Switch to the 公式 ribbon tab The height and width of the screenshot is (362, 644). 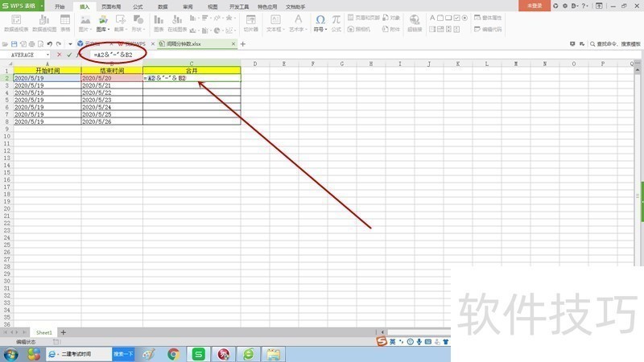pyautogui.click(x=138, y=6)
